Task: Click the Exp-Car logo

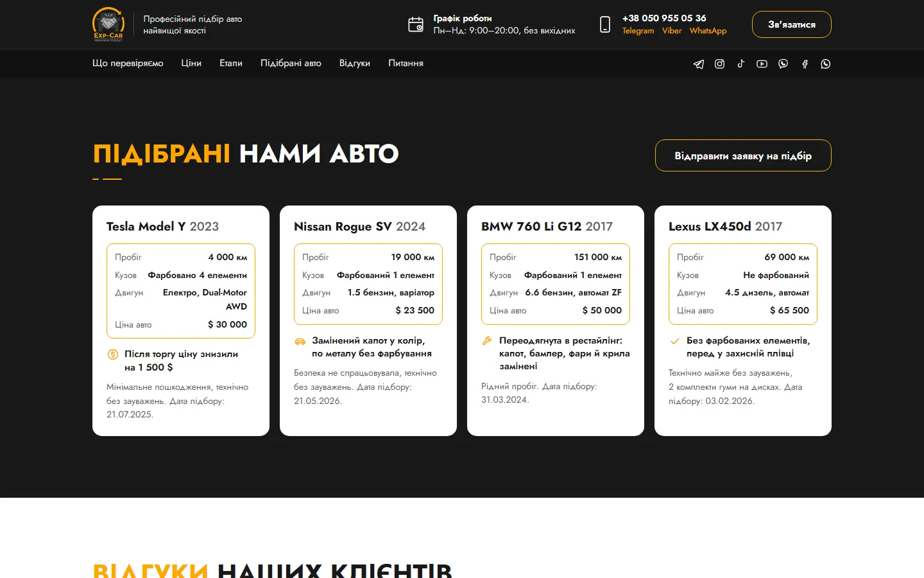Action: (x=108, y=24)
